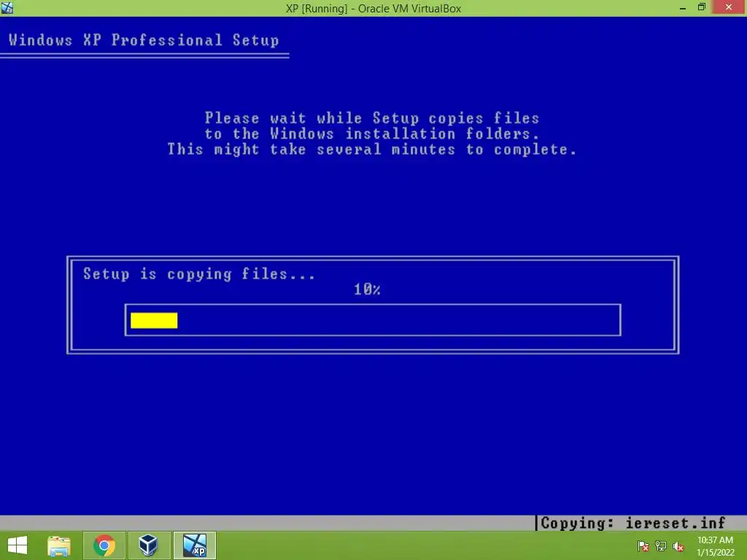Open the Action Center flag tray icon

[x=643, y=546]
